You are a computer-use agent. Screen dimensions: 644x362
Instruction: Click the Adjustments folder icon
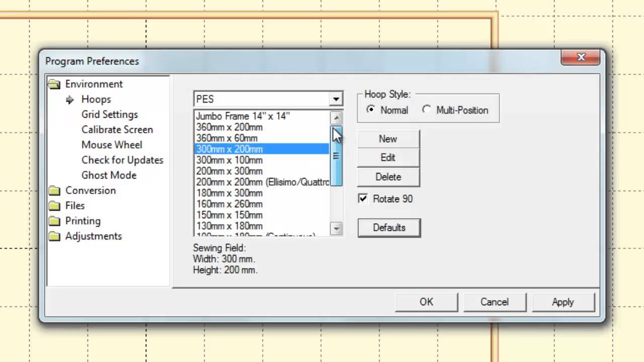pyautogui.click(x=54, y=236)
